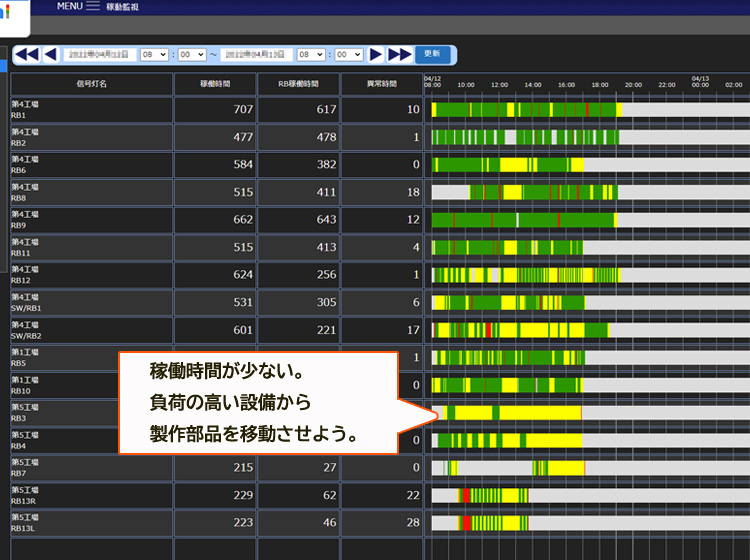Open the end hour dropdown
The height and width of the screenshot is (560, 750).
(x=310, y=54)
